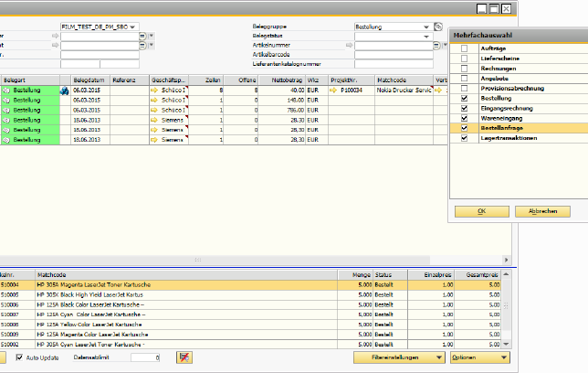Toggle the Auto Update checkbox

coord(19,357)
